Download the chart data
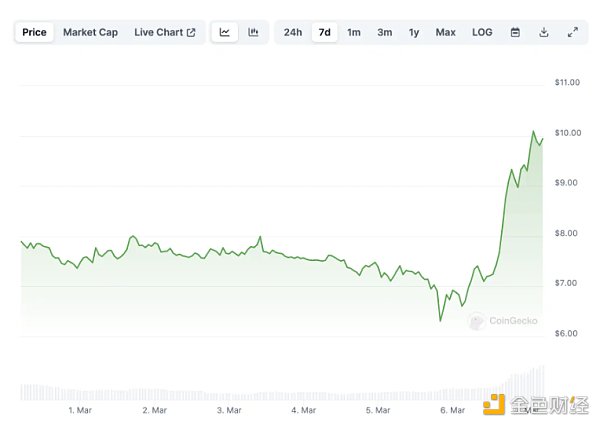This screenshot has width=600, height=426. [x=544, y=32]
